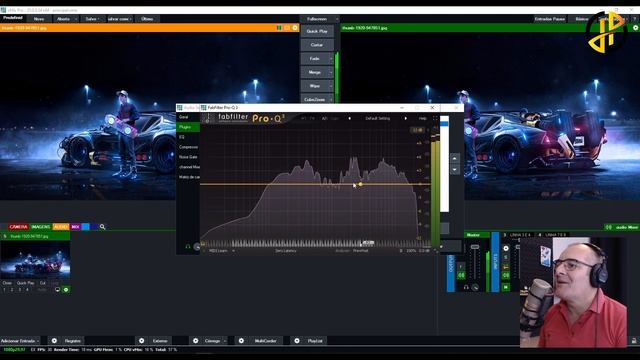The width and height of the screenshot is (640, 360).
Task: Expand the Wipe transition dropdown arrow
Action: tap(331, 86)
